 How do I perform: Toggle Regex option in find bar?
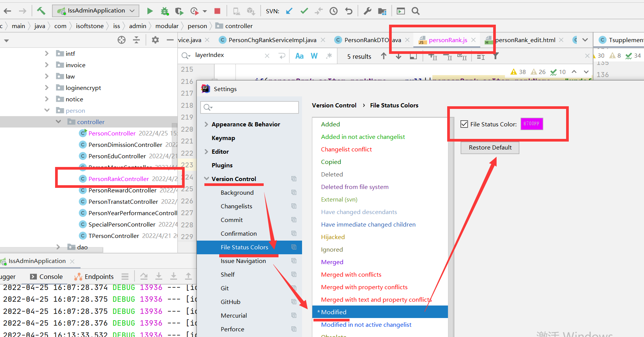[329, 56]
